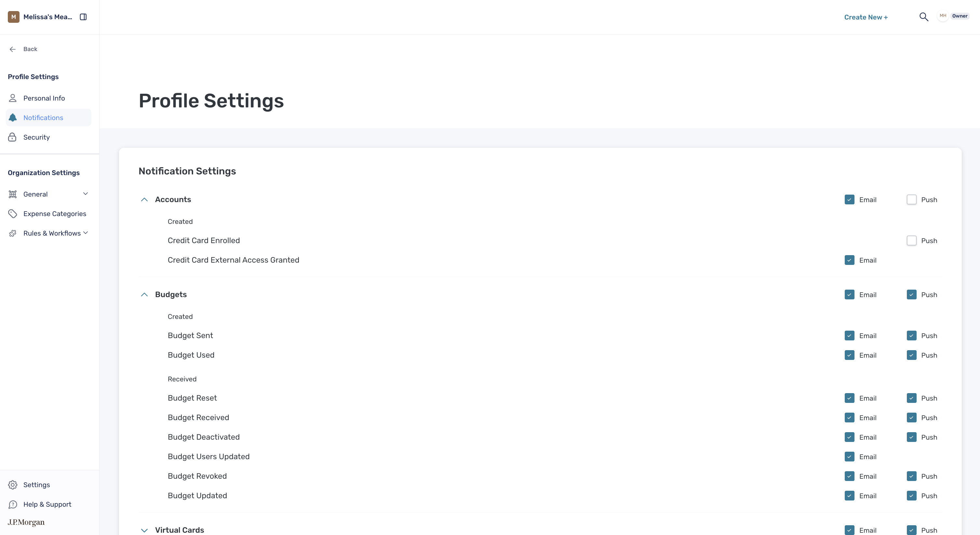
Task: Expand the General menu chevron
Action: [x=86, y=194]
